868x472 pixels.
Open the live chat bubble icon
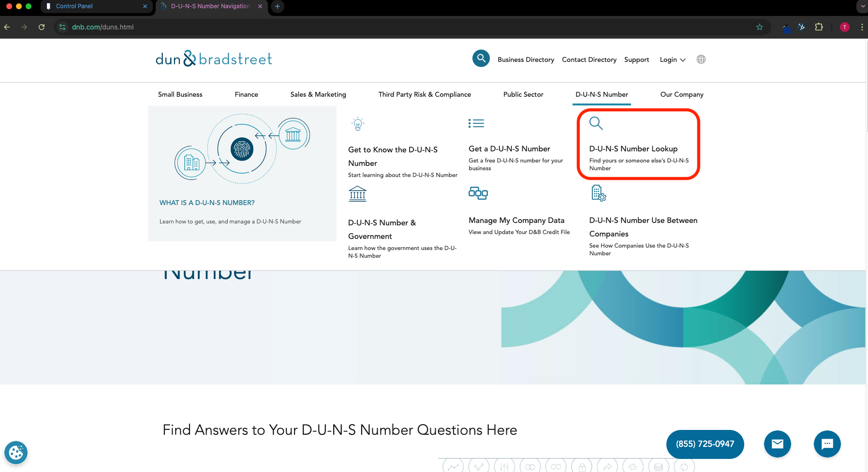click(x=827, y=443)
